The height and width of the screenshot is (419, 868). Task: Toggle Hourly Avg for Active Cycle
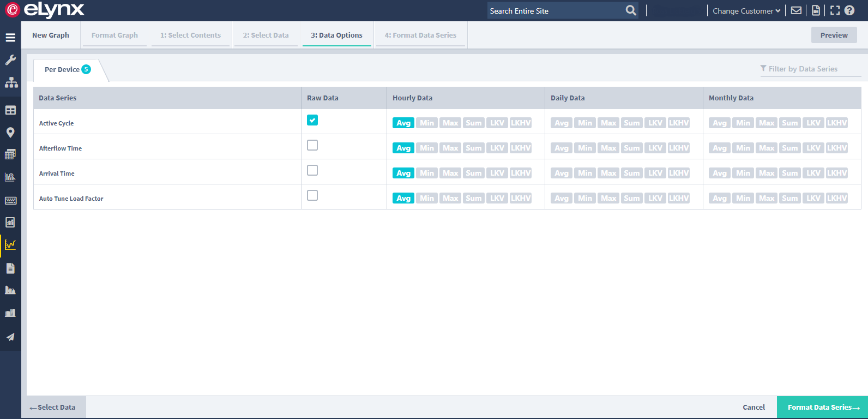[403, 123]
